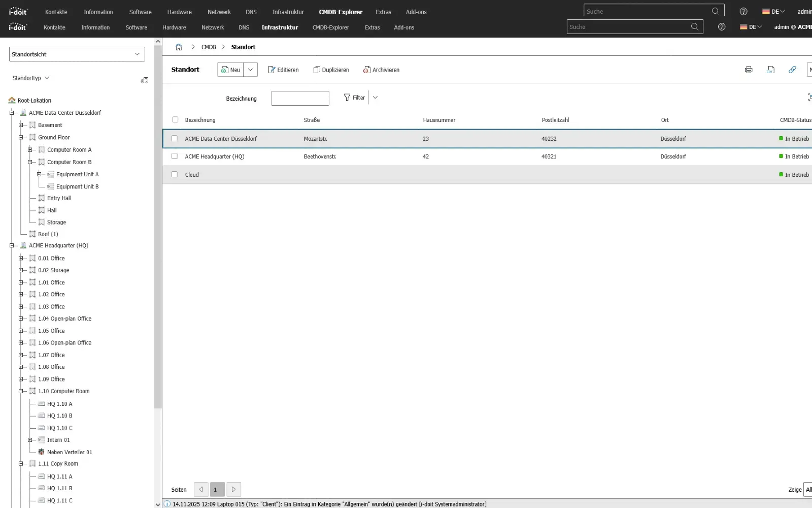
Task: Click the printer icon to print the list
Action: point(748,70)
